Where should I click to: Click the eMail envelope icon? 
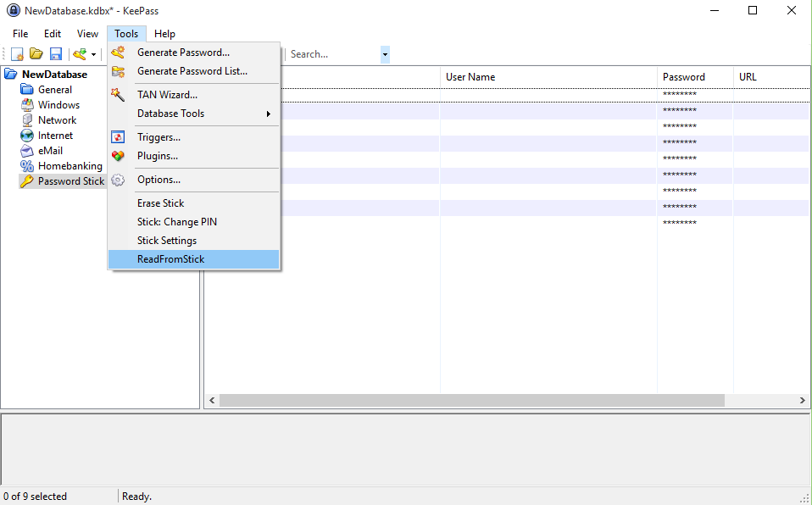click(27, 151)
